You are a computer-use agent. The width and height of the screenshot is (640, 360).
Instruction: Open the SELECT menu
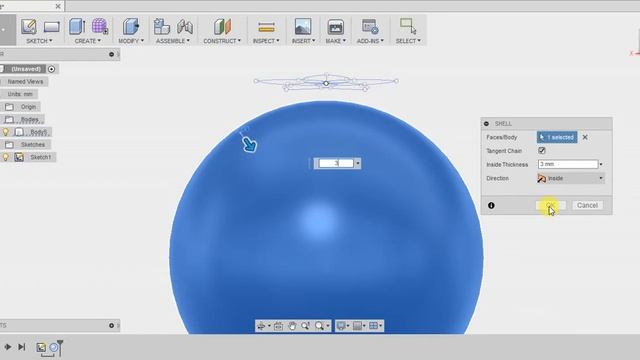pos(408,41)
